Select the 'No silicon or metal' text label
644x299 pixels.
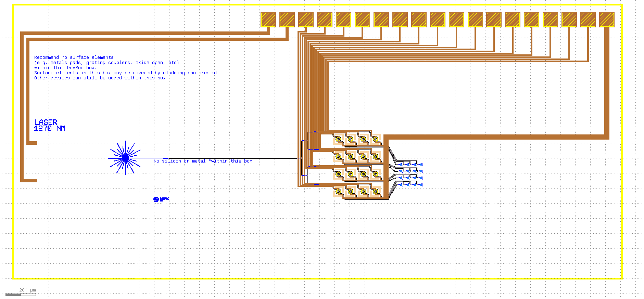203,161
